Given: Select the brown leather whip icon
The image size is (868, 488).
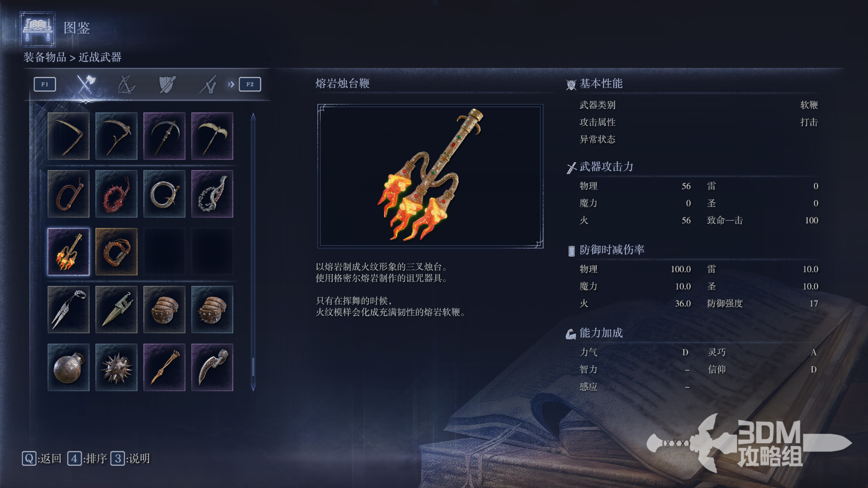Looking at the screenshot, I should coord(68,194).
